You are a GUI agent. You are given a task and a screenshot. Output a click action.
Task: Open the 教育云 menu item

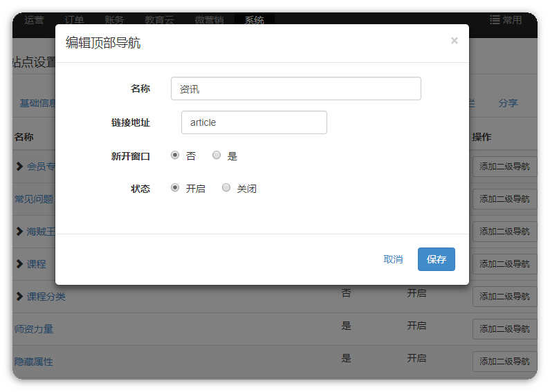[159, 20]
